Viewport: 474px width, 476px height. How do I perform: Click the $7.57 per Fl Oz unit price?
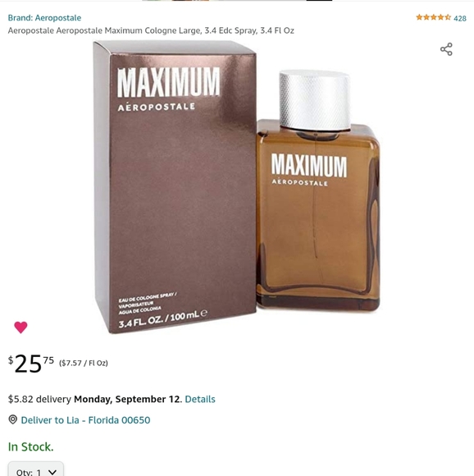84,363
